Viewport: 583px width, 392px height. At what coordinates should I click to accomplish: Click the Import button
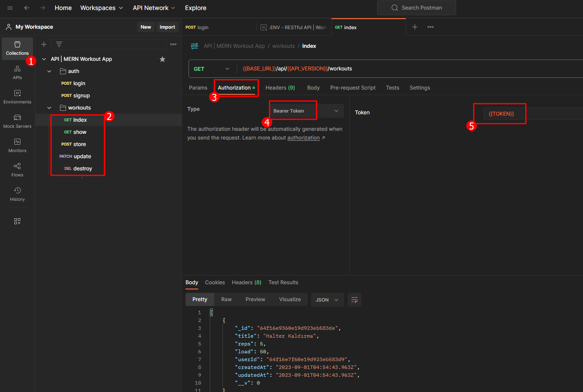(x=167, y=27)
